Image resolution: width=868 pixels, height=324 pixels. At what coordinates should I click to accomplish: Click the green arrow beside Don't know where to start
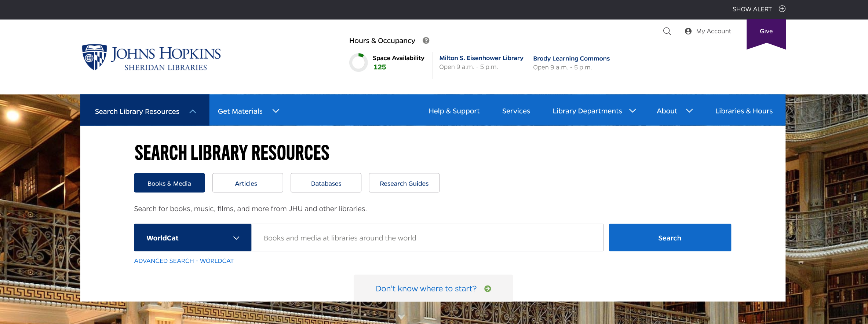[488, 289]
